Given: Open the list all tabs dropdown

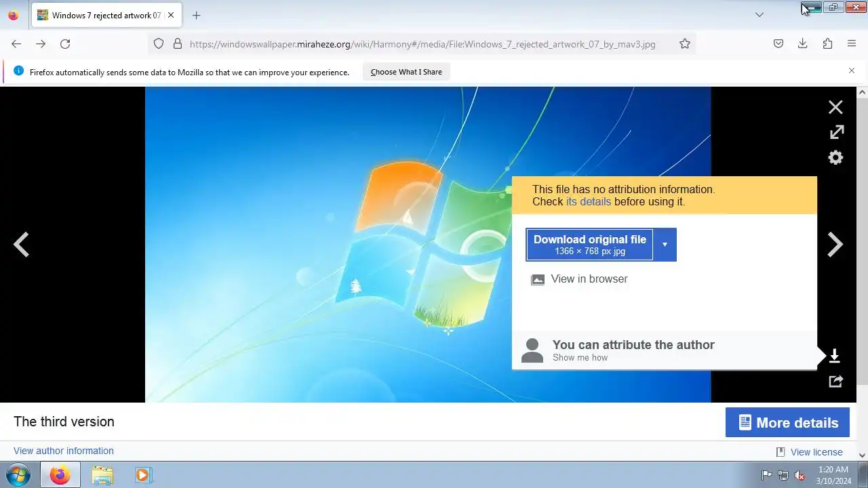Looking at the screenshot, I should pyautogui.click(x=759, y=15).
